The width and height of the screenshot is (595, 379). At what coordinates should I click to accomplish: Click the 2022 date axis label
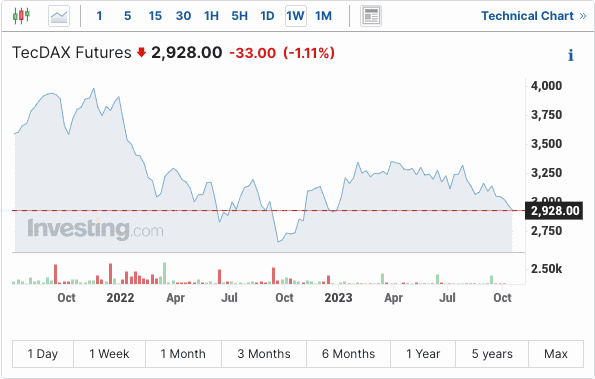(x=120, y=298)
